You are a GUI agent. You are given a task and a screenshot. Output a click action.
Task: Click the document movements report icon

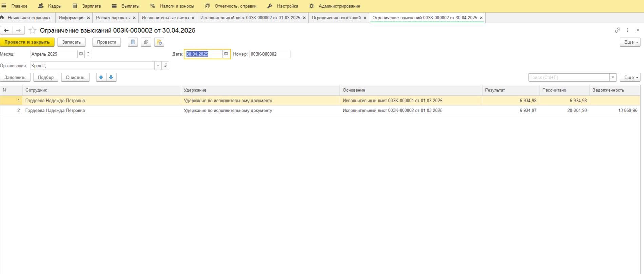[x=133, y=42]
